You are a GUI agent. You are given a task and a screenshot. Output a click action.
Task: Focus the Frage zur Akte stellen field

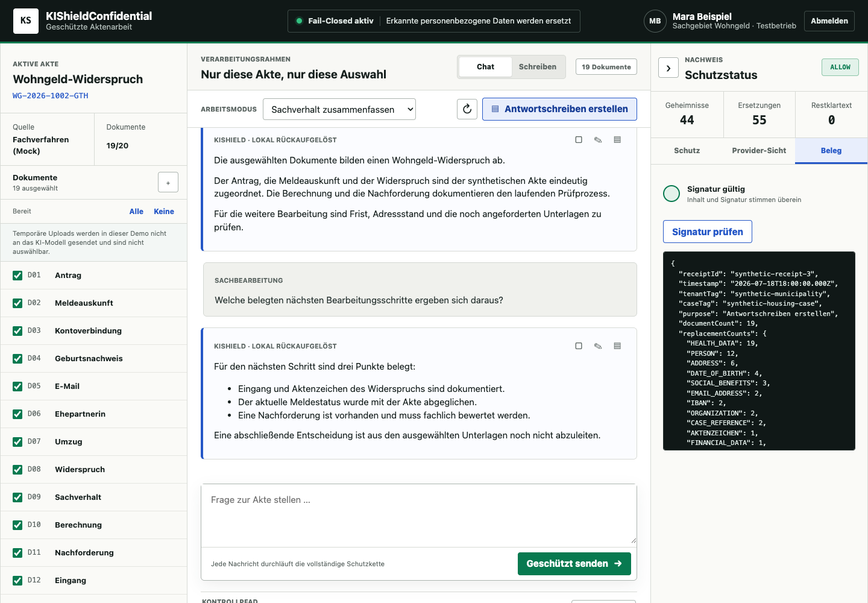(x=419, y=514)
